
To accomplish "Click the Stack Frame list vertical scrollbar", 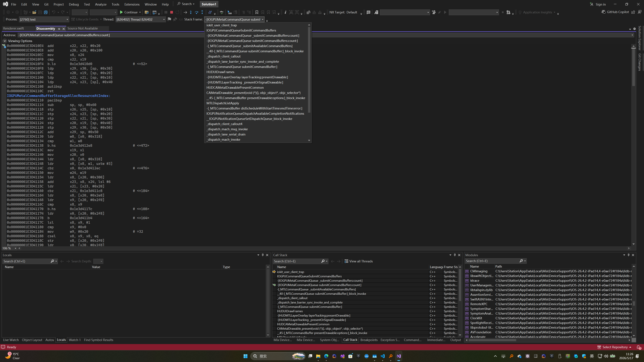I will [x=309, y=70].
